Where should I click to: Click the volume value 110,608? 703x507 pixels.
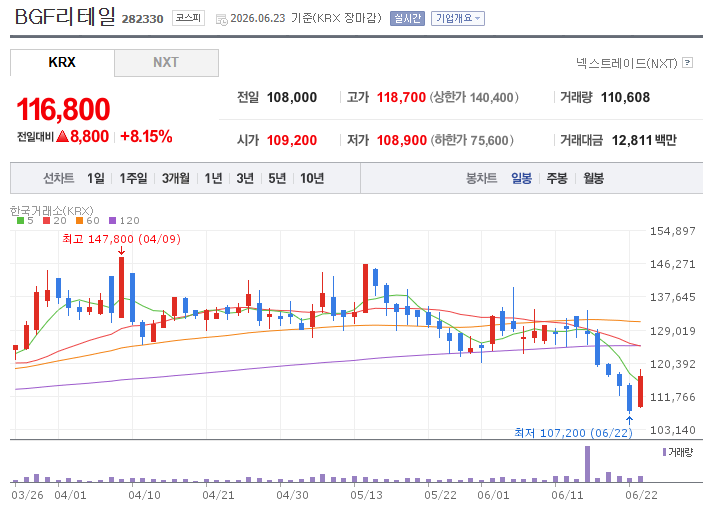tap(625, 97)
